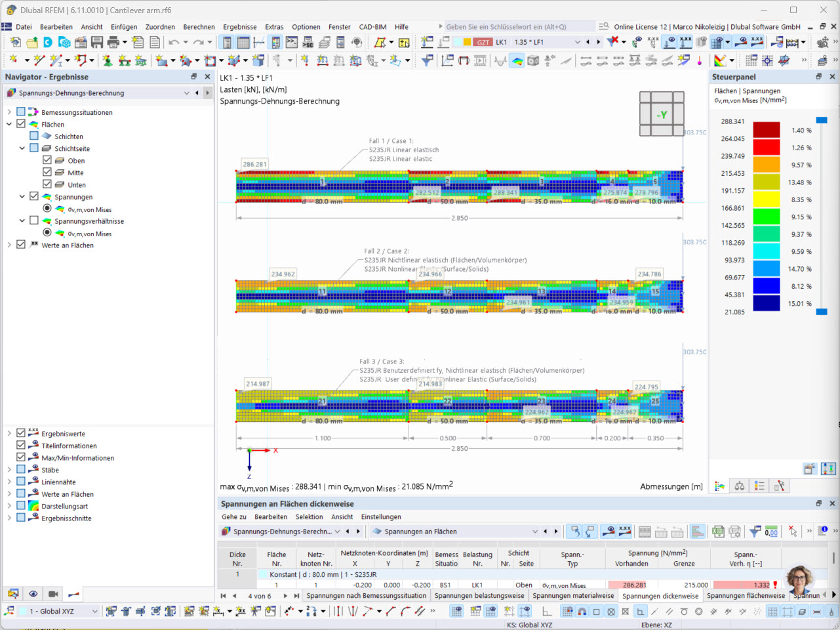Select the next load case arrow in toolbar

(599, 42)
